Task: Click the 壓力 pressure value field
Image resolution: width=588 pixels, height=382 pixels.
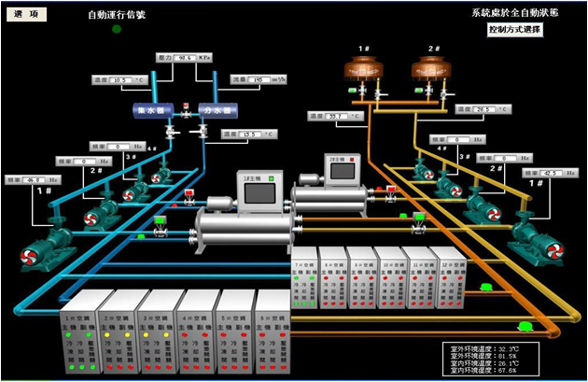Action: pyautogui.click(x=183, y=57)
